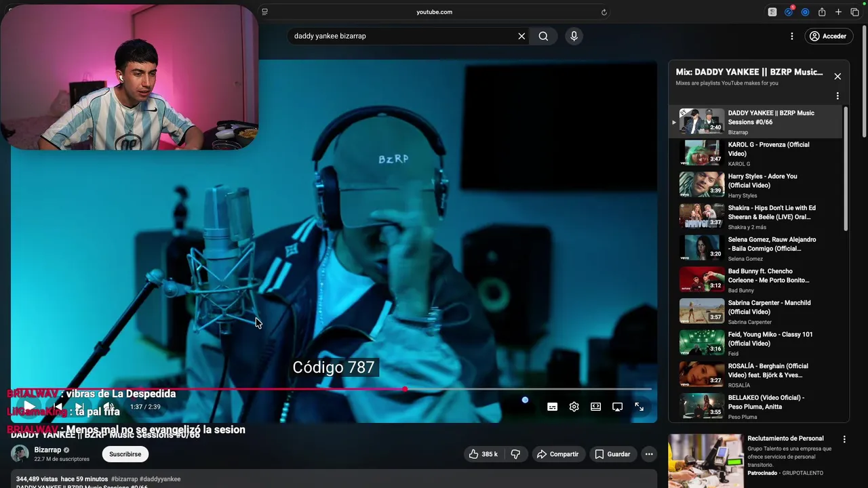Mute the video with the volume icon
The height and width of the screenshot is (488, 868).
(x=108, y=407)
